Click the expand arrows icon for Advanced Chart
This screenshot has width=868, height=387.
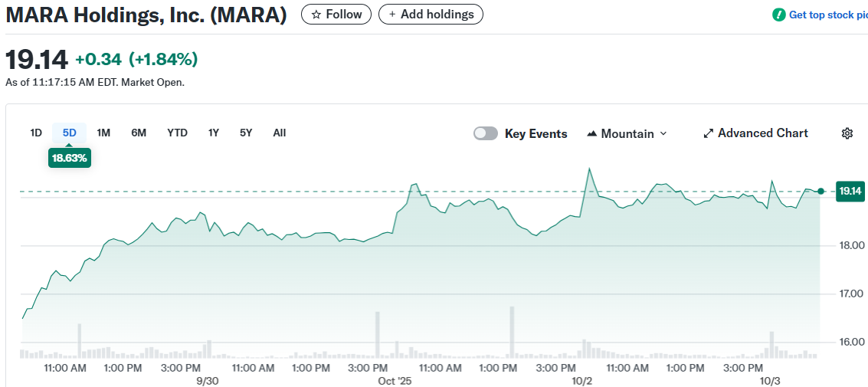708,133
